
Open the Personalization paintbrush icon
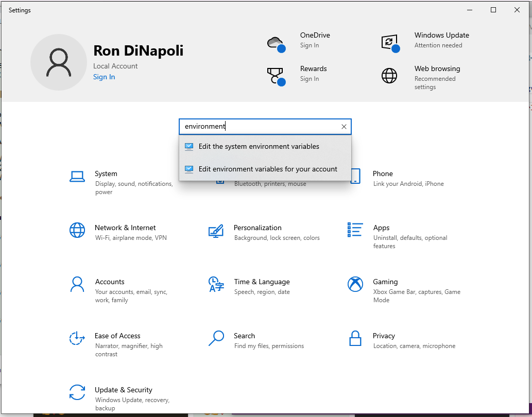(x=216, y=231)
